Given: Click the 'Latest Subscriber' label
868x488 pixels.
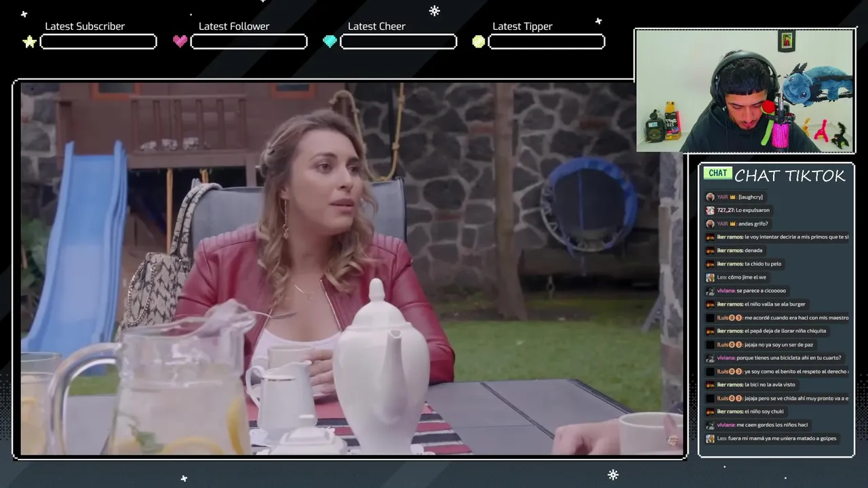Looking at the screenshot, I should pyautogui.click(x=85, y=26).
